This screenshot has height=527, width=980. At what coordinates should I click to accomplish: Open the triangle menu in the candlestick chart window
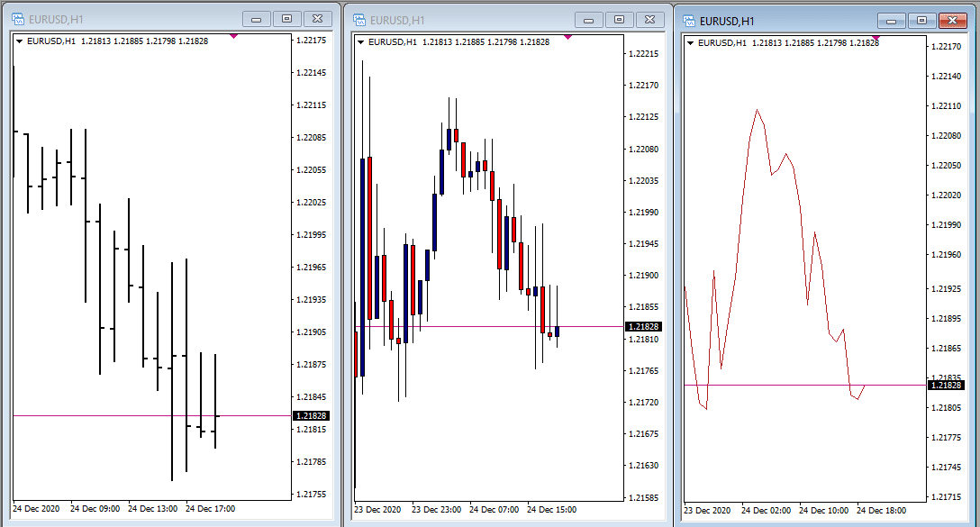click(360, 41)
